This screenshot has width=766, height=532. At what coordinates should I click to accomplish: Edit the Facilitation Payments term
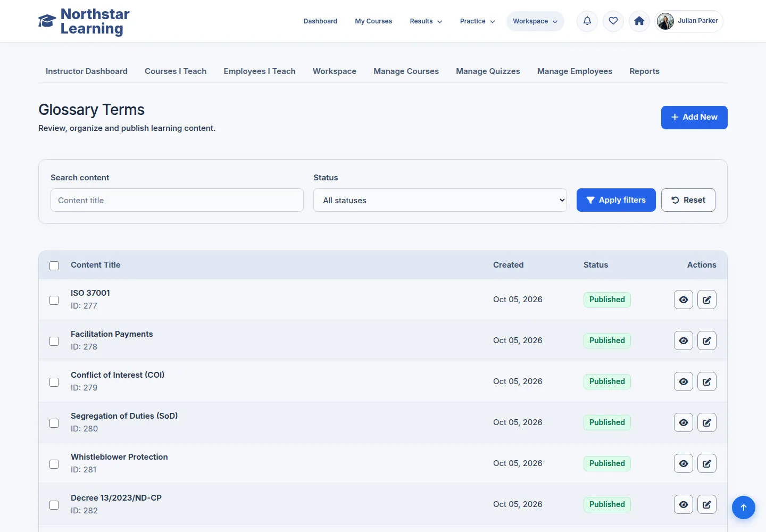pyautogui.click(x=707, y=340)
